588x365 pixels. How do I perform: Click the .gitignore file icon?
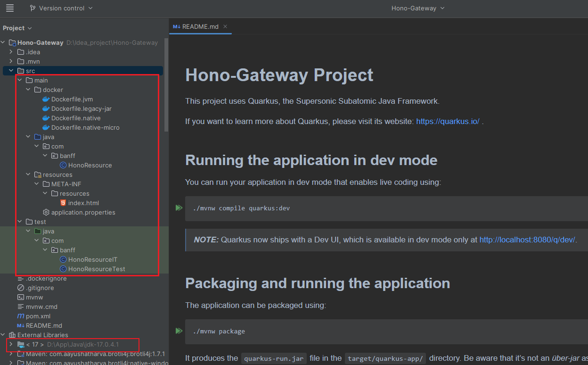(x=21, y=288)
